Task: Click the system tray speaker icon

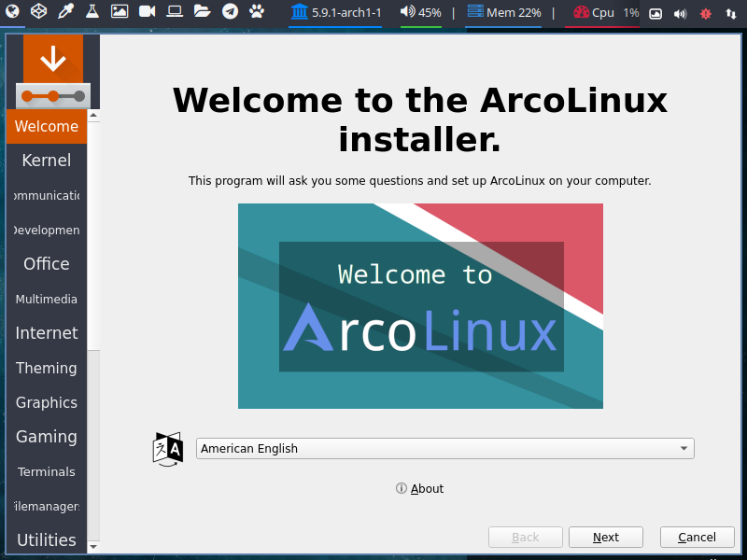Action: [681, 14]
